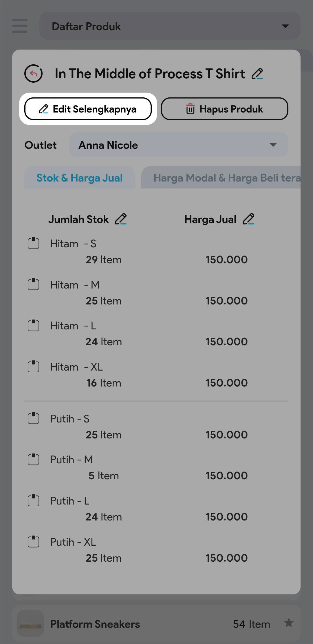Open the hamburger menu icon
The width and height of the screenshot is (313, 644).
20,26
